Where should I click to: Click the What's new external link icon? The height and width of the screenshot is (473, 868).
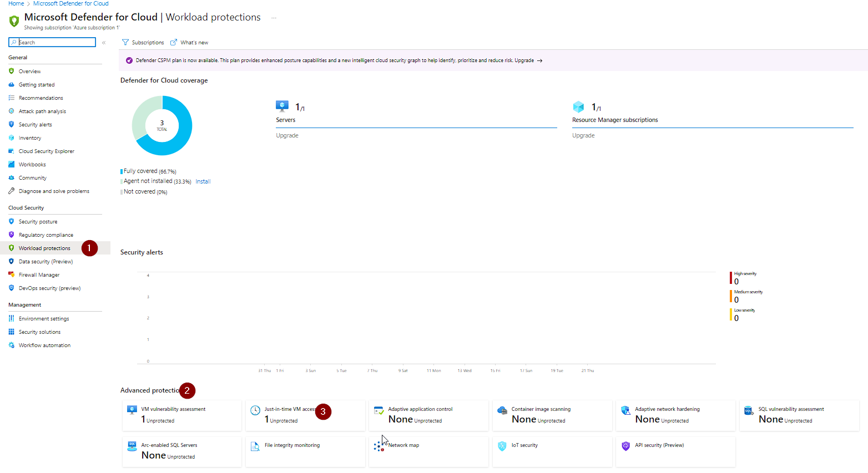[174, 42]
